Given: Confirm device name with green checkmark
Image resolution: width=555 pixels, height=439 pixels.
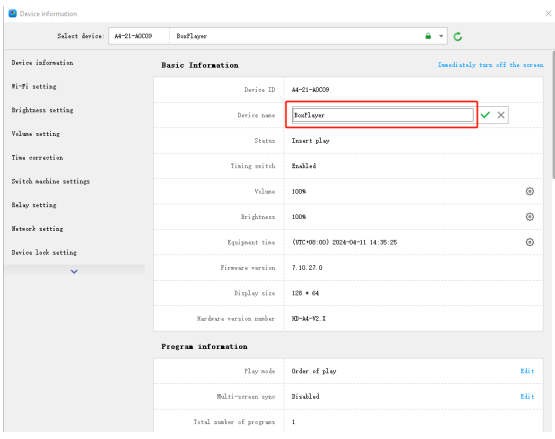Looking at the screenshot, I should tap(485, 115).
